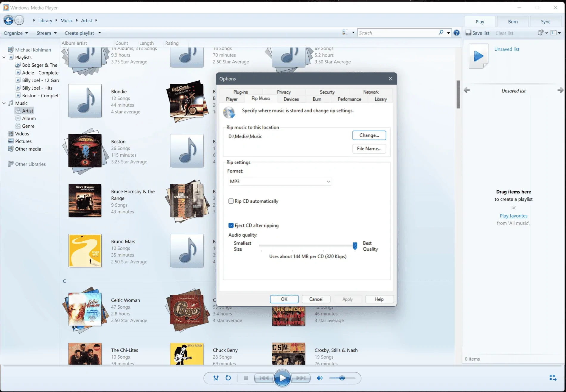The height and width of the screenshot is (392, 566).
Task: Mute audio with the speaker icon
Action: (319, 378)
